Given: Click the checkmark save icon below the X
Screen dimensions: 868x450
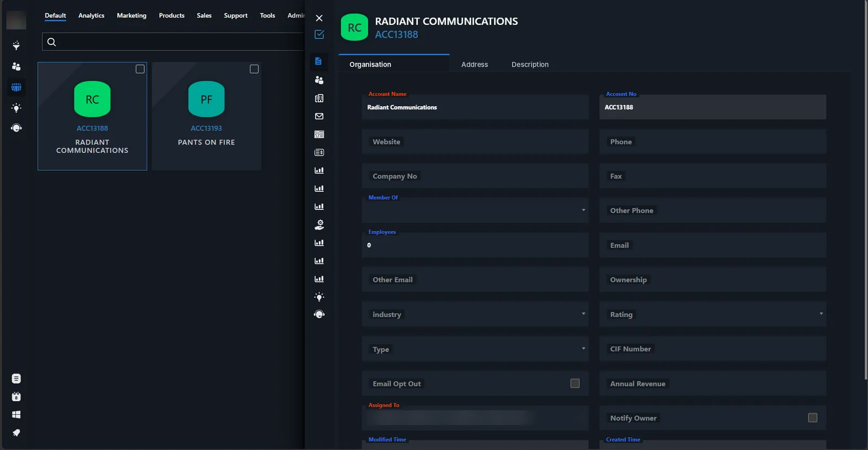Looking at the screenshot, I should [319, 35].
